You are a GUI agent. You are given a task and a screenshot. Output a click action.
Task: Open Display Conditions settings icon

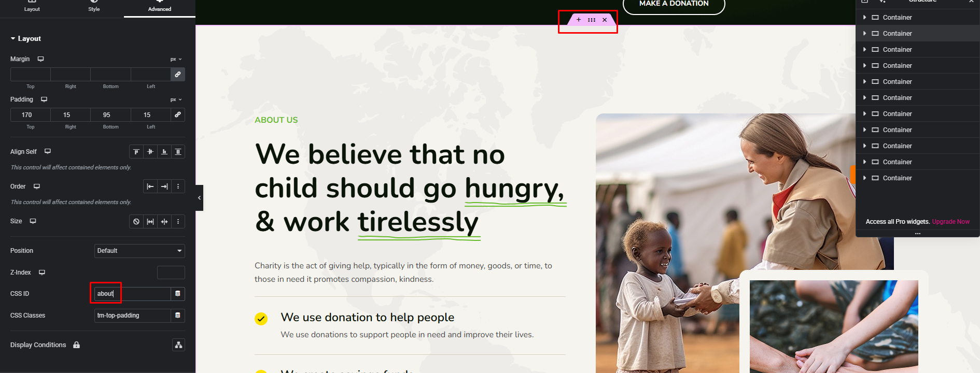coord(179,345)
